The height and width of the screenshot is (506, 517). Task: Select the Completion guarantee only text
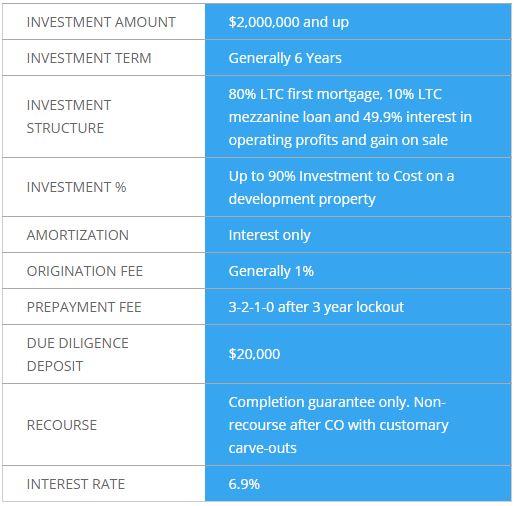(x=318, y=402)
